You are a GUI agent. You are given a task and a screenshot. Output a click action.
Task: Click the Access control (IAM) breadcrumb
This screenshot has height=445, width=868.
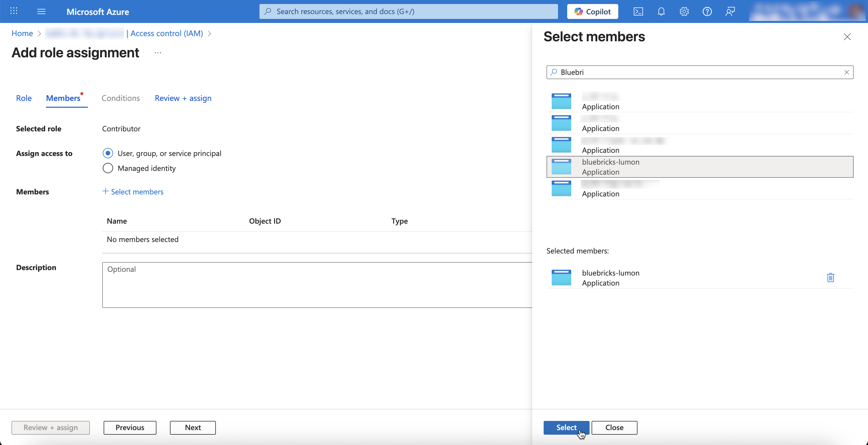166,33
